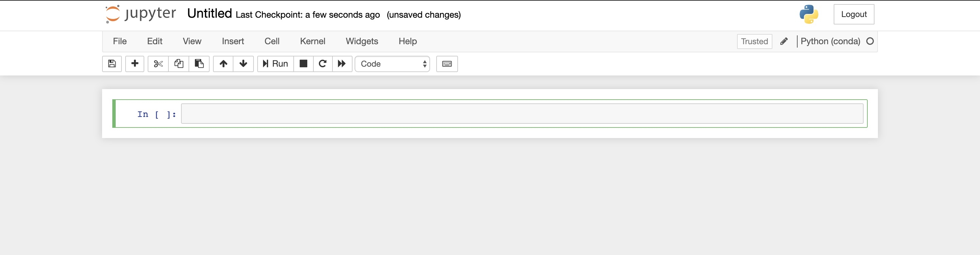
Task: Log out using the Logout button
Action: 854,14
